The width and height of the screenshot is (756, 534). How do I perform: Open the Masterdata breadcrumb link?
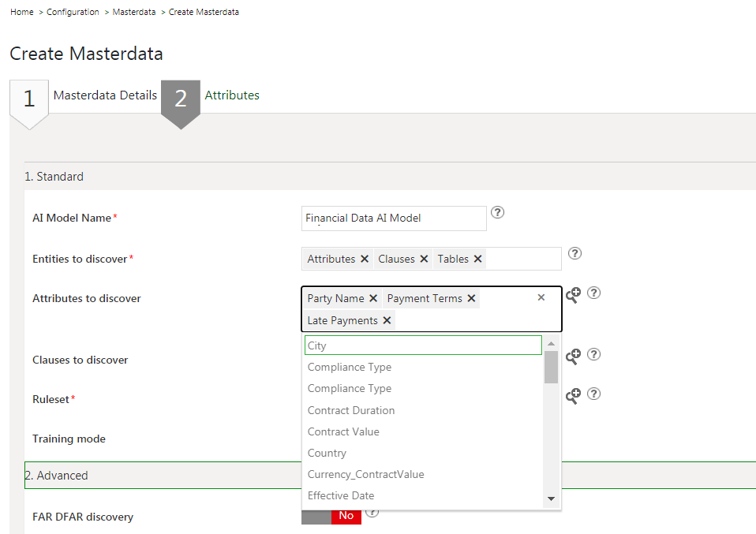point(134,12)
